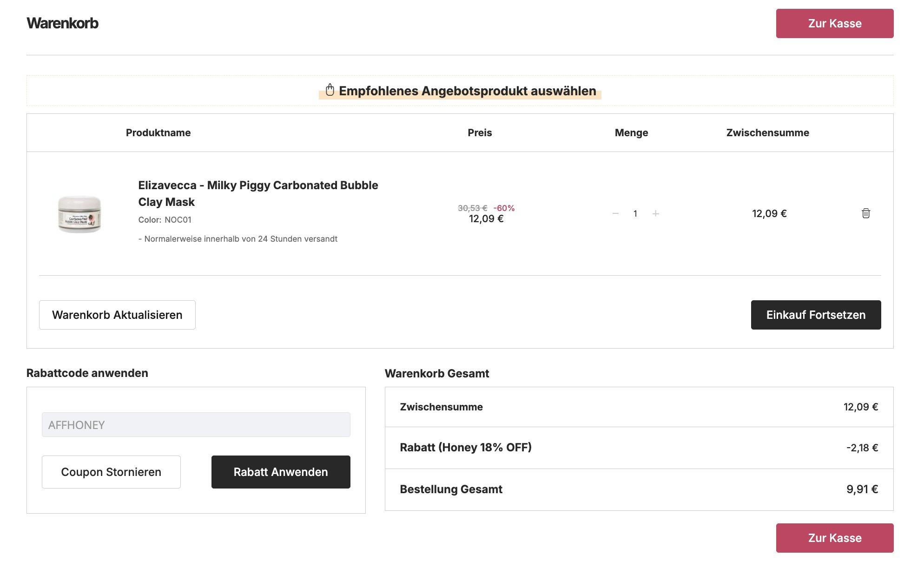Click the Bestellung Gesamt label
924x568 pixels.
[451, 489]
